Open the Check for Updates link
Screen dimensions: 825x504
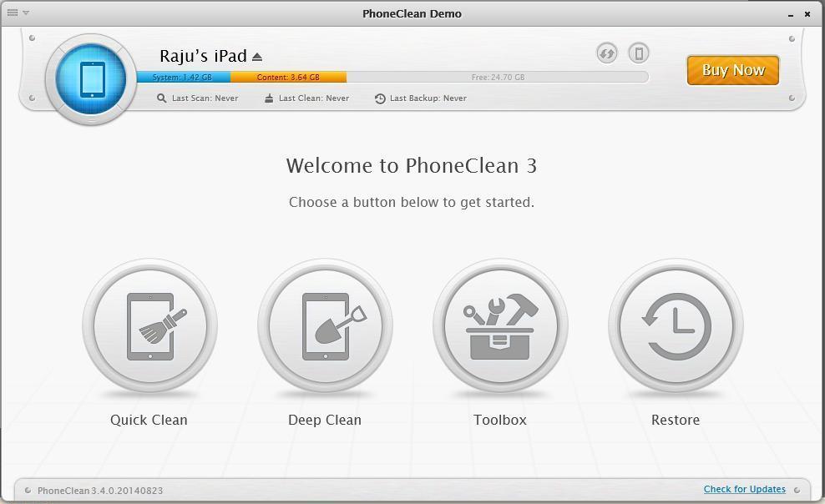click(x=744, y=489)
